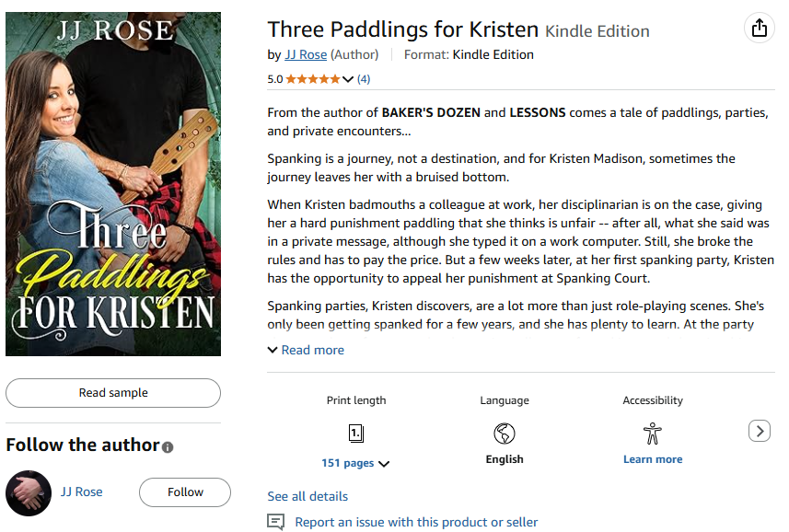Click the book cover image

click(113, 184)
